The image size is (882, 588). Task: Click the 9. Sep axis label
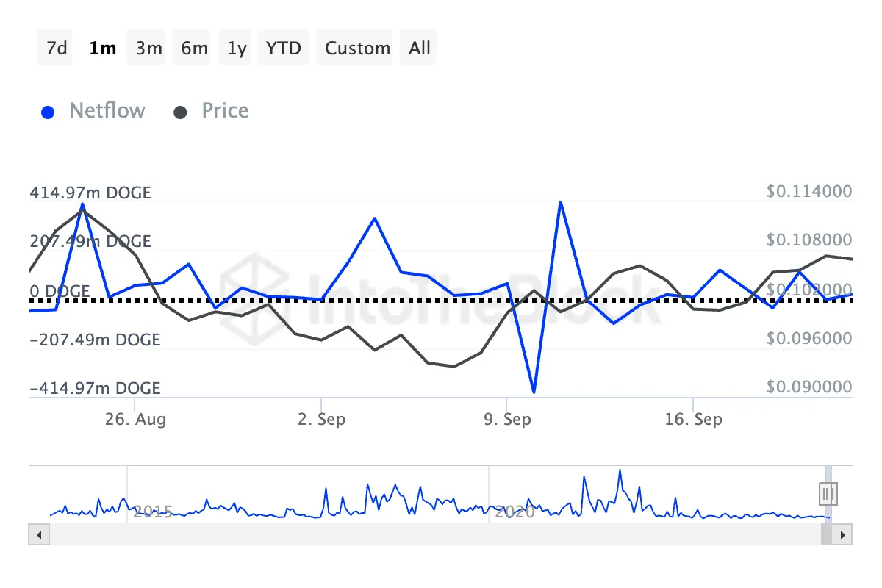(x=507, y=420)
